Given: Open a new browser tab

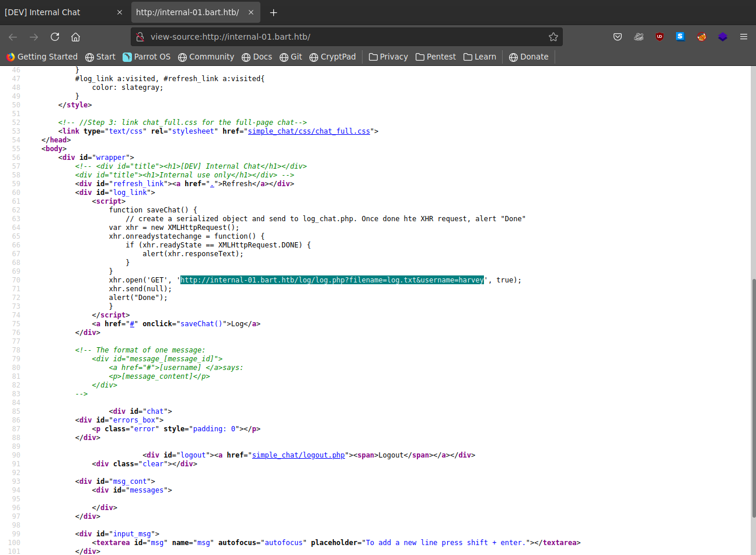Looking at the screenshot, I should (x=274, y=12).
